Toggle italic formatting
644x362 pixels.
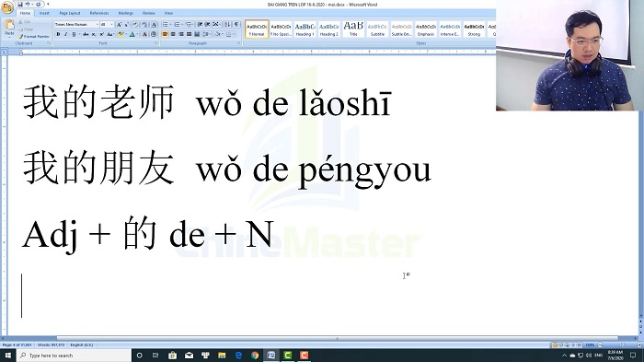click(x=65, y=35)
